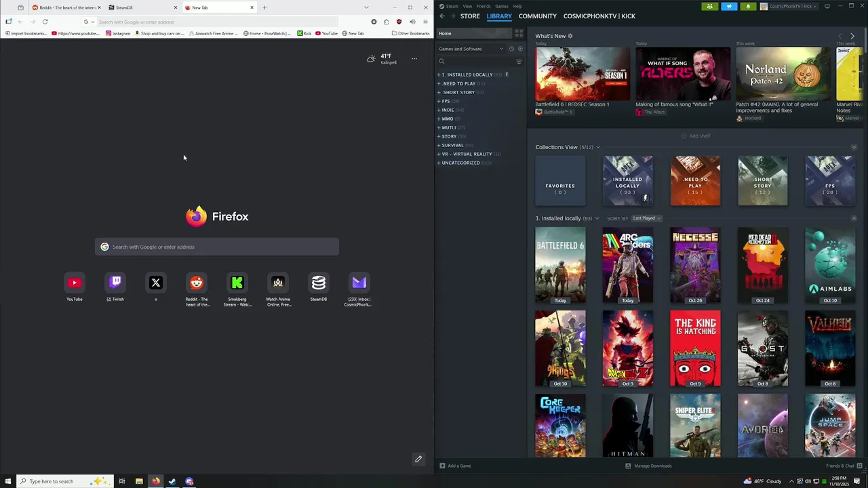Viewport: 868px width, 488px height.
Task: Expand the Uncategorized collection in sidebar
Action: pyautogui.click(x=439, y=163)
